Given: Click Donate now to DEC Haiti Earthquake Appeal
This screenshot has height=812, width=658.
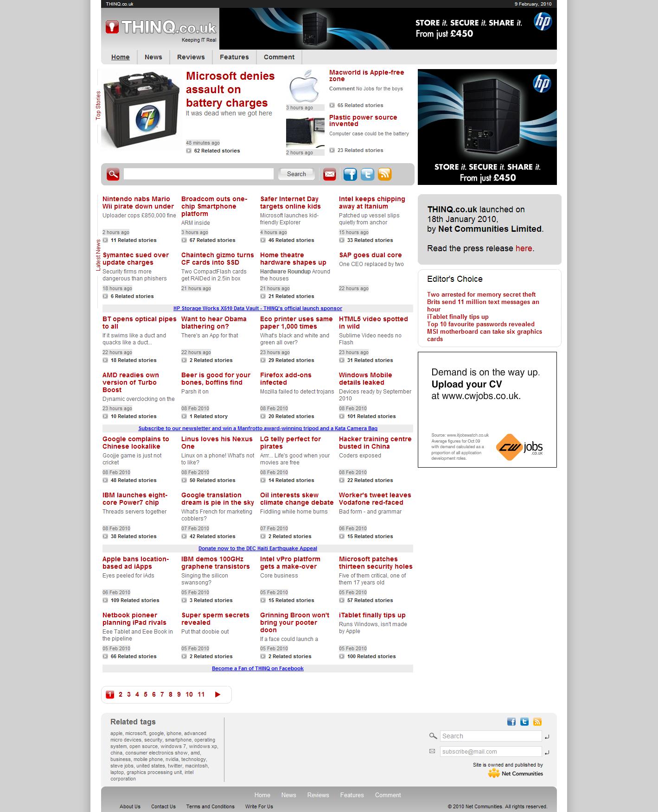Looking at the screenshot, I should pyautogui.click(x=258, y=548).
